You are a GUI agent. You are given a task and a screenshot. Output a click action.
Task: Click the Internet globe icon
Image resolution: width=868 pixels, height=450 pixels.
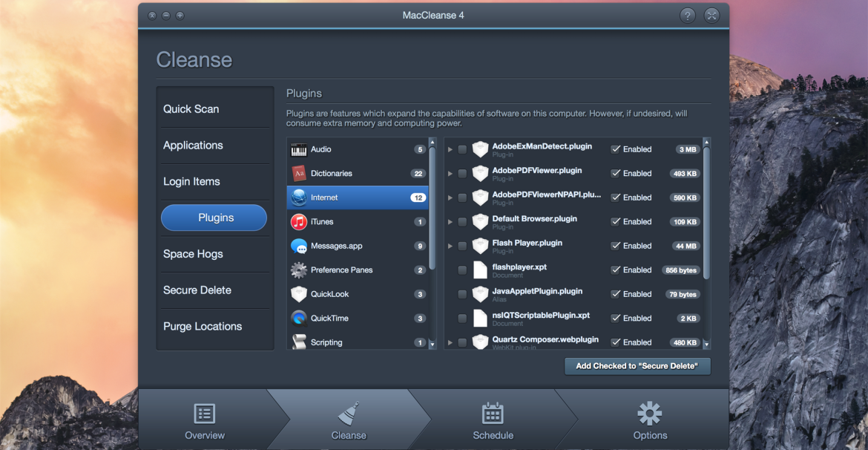tap(299, 198)
